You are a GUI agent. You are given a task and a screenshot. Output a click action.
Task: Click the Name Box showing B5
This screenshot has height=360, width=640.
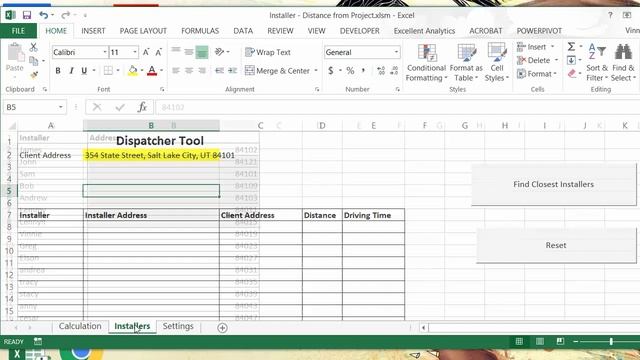31,107
